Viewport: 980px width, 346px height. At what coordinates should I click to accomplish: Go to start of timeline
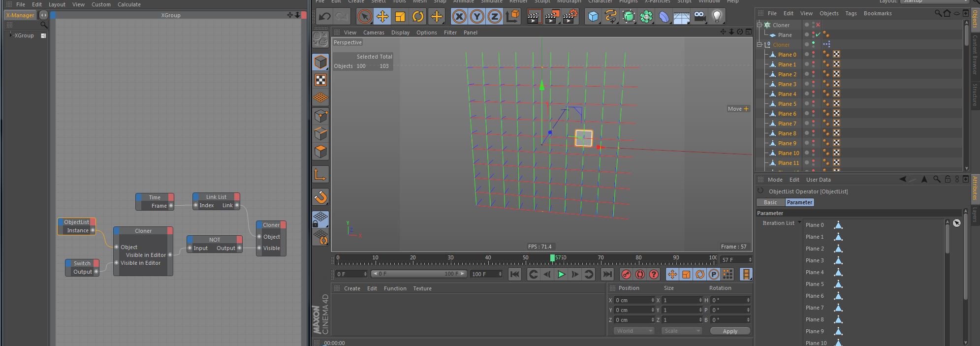pyautogui.click(x=515, y=274)
